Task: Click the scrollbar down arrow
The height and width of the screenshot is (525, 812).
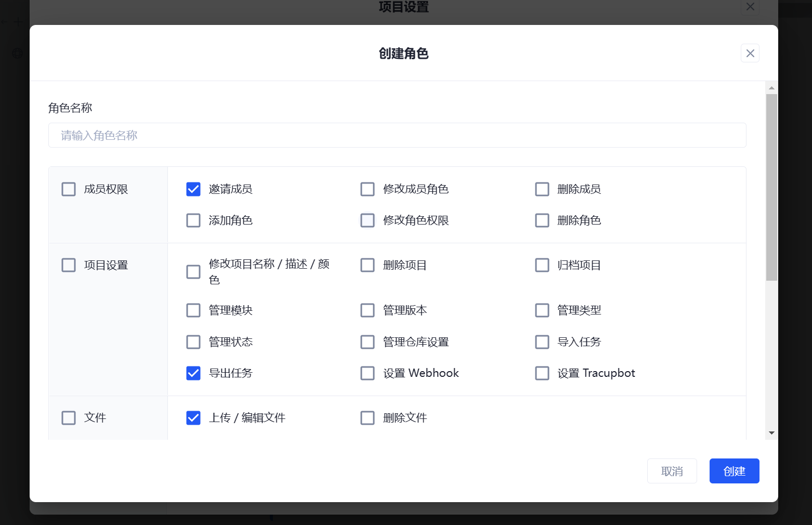Action: (771, 432)
